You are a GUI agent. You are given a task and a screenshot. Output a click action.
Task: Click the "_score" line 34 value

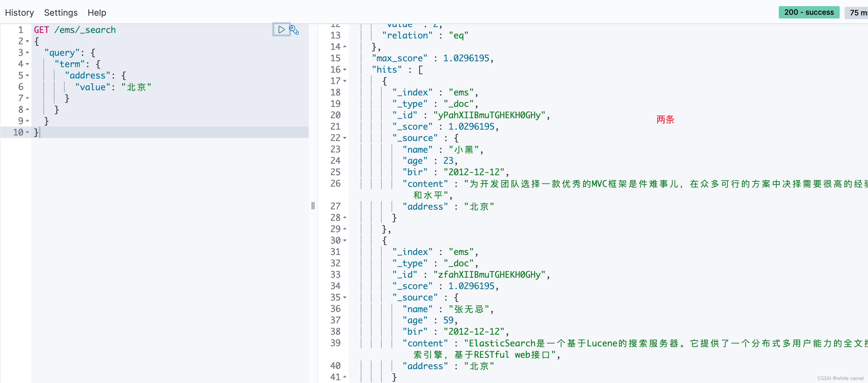[x=471, y=286]
